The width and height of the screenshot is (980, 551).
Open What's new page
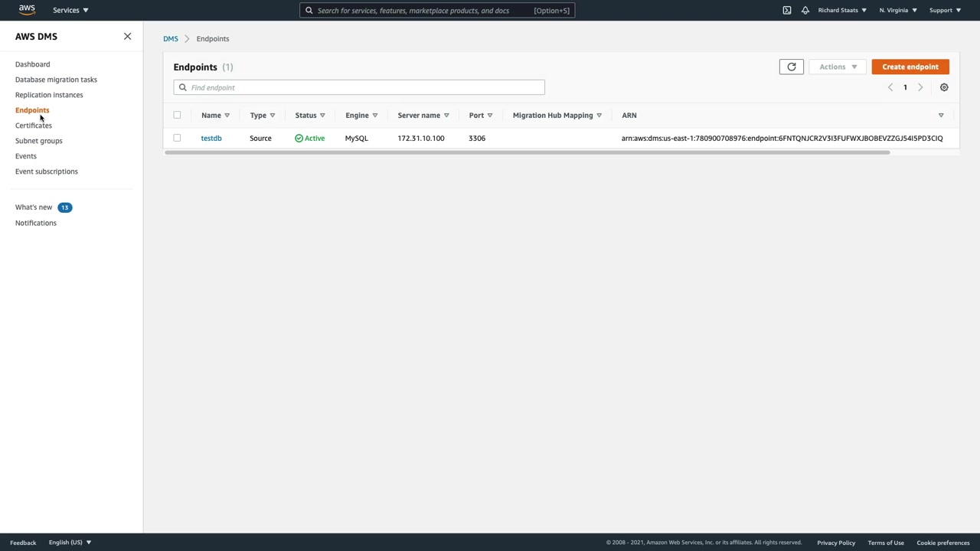coord(34,207)
